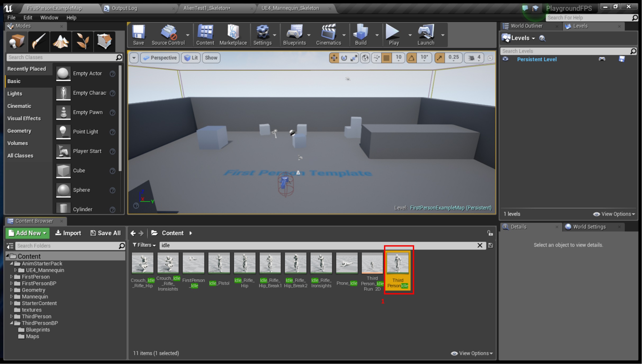Image resolution: width=642 pixels, height=364 pixels.
Task: Switch to the World Outliner tab
Action: pyautogui.click(x=526, y=26)
